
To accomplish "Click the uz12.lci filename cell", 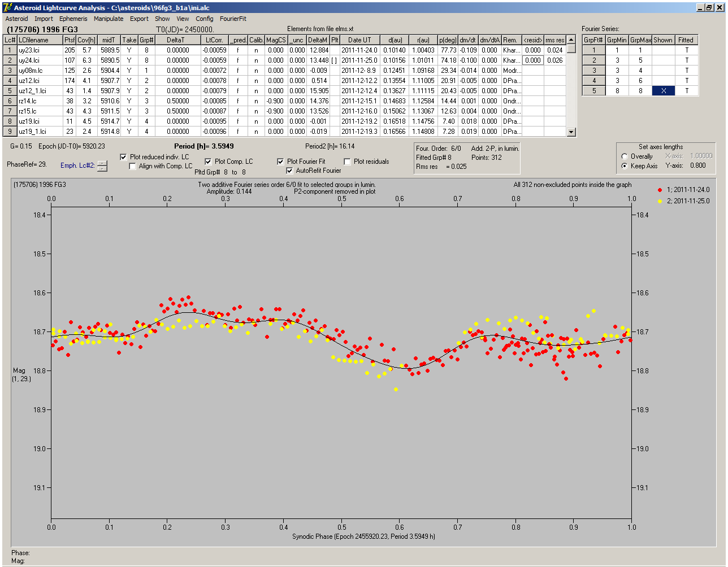I will pos(40,81).
